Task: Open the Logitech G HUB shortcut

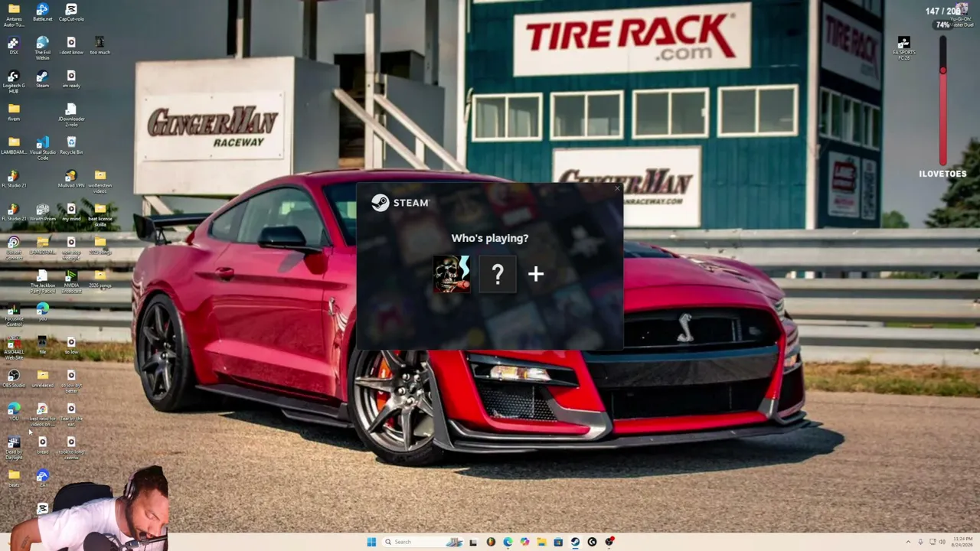Action: pos(14,81)
